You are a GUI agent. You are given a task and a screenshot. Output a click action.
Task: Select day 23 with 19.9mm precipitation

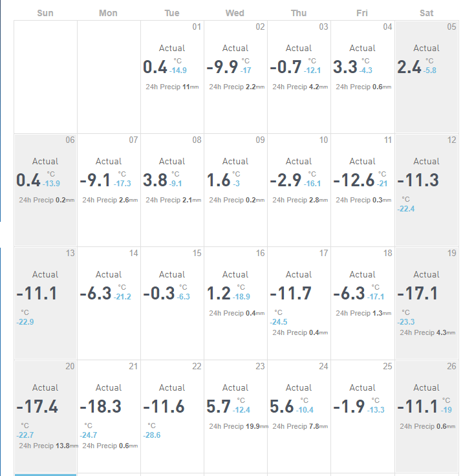pos(235,416)
